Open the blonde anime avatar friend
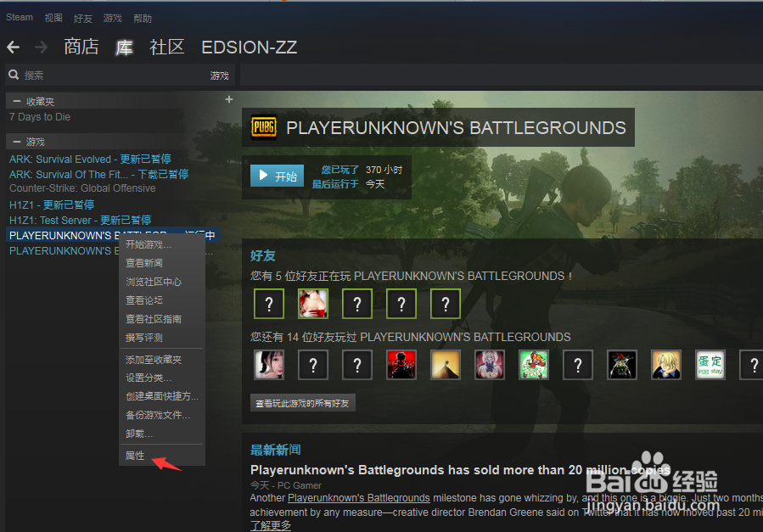 tap(666, 364)
